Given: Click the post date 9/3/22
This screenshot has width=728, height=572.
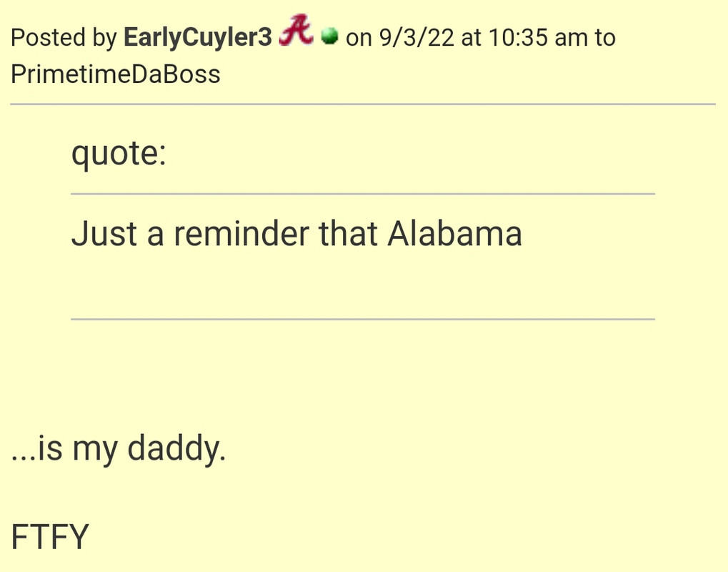Looking at the screenshot, I should click(417, 37).
